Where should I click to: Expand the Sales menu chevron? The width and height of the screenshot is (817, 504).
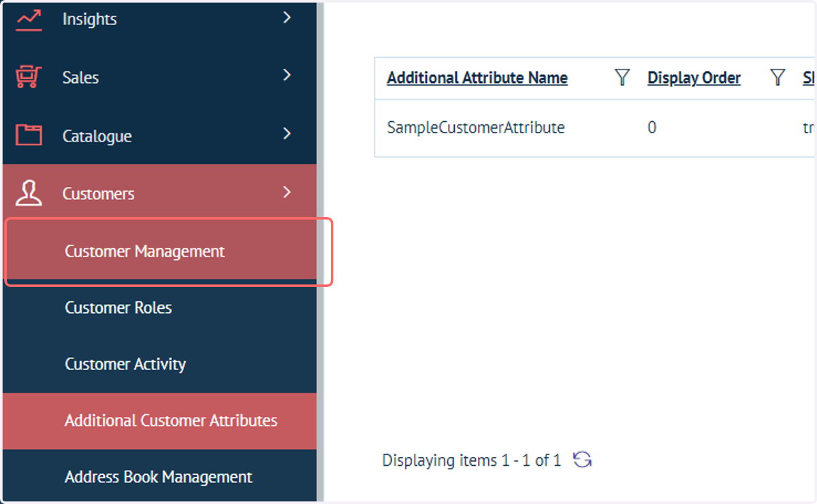pyautogui.click(x=287, y=75)
